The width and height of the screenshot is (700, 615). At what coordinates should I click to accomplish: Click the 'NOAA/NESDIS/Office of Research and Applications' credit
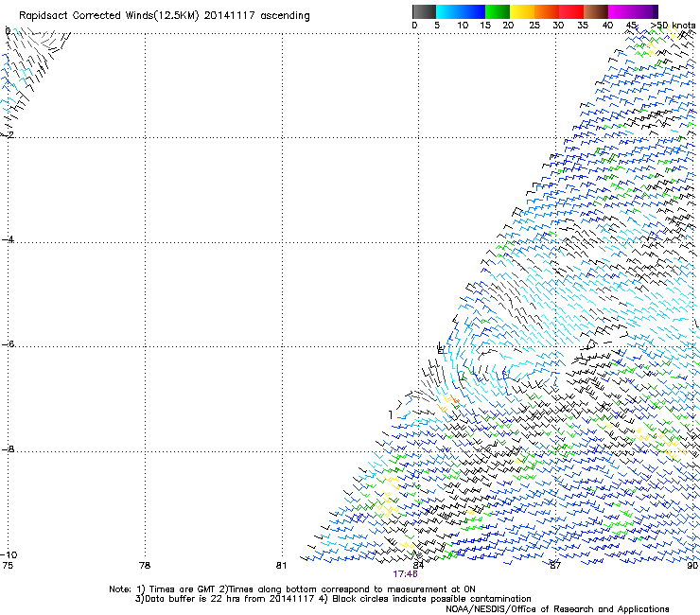click(x=557, y=609)
